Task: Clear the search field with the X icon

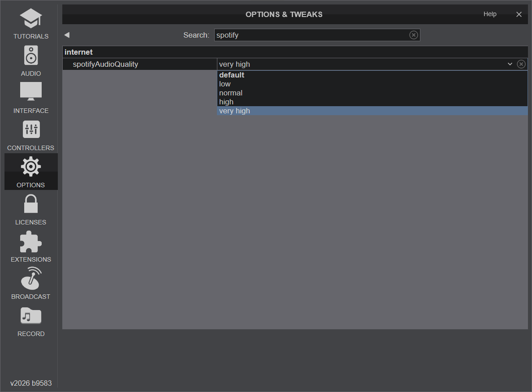Action: pyautogui.click(x=414, y=35)
